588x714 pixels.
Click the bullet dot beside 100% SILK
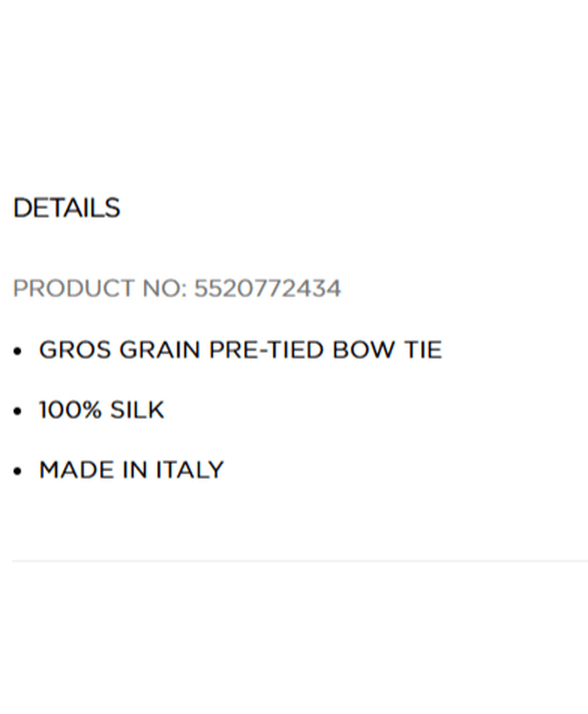click(18, 412)
